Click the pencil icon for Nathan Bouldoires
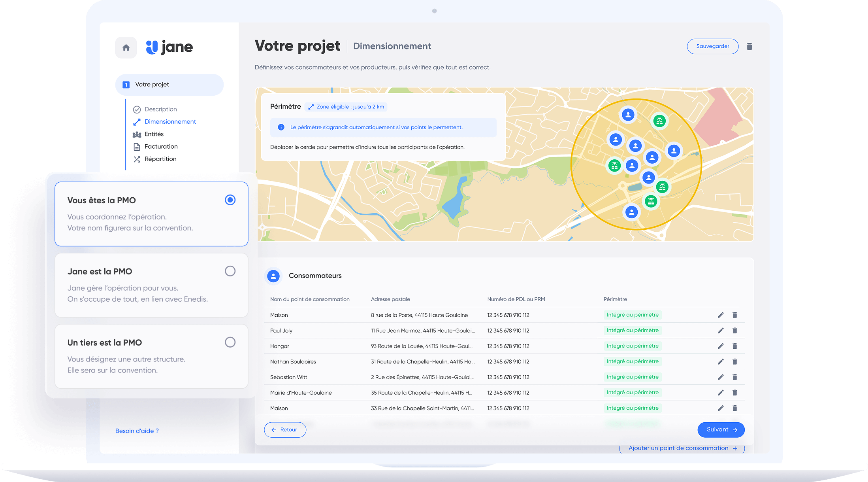 (721, 361)
